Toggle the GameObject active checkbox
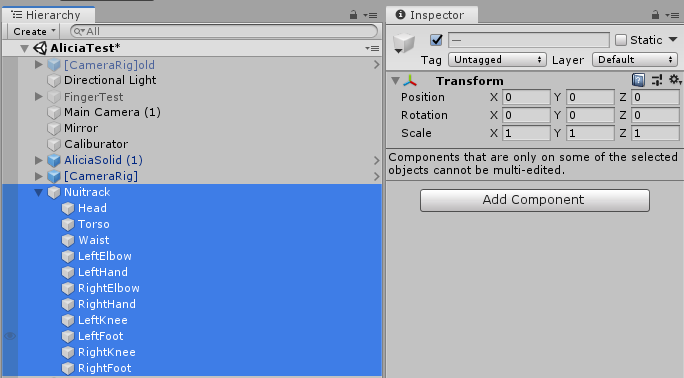 (x=436, y=40)
